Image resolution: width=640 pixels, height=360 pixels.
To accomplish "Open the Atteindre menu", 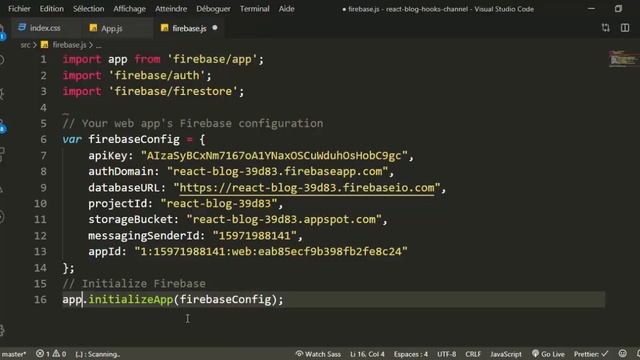I will (x=171, y=9).
